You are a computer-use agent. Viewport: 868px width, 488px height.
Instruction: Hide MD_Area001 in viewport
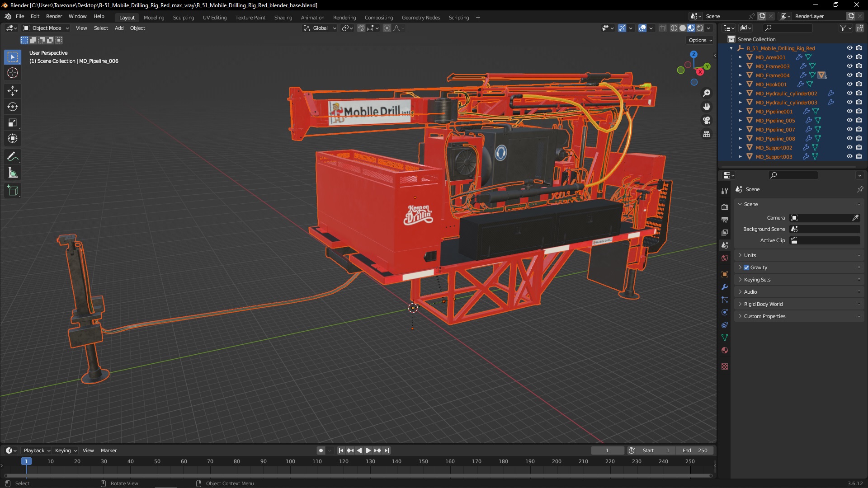(x=849, y=57)
